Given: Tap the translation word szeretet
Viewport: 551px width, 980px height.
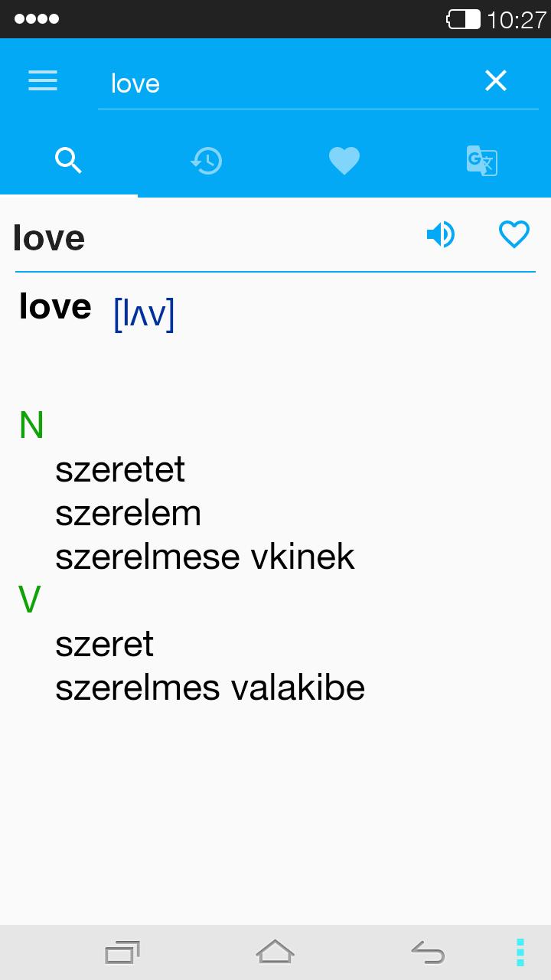Looking at the screenshot, I should [x=119, y=469].
